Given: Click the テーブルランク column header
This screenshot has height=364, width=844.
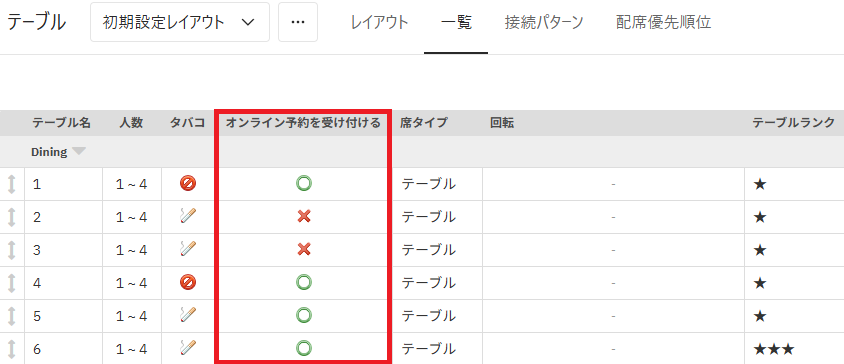Looking at the screenshot, I should pos(794,123).
